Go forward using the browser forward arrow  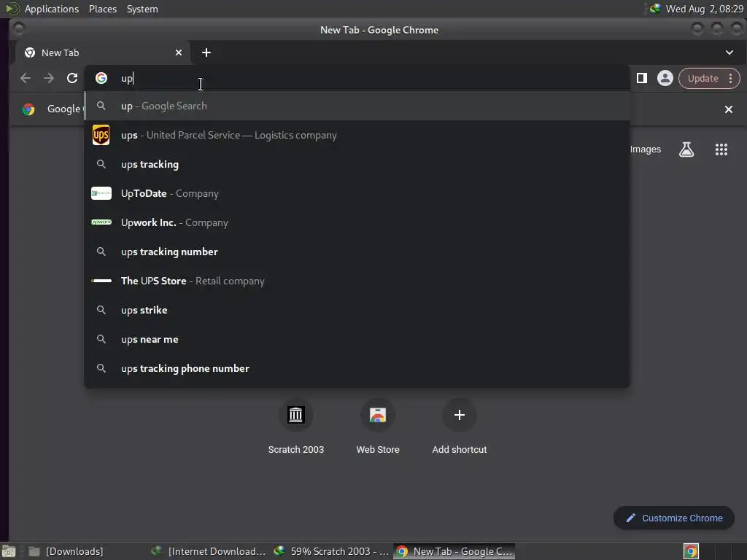(x=49, y=78)
